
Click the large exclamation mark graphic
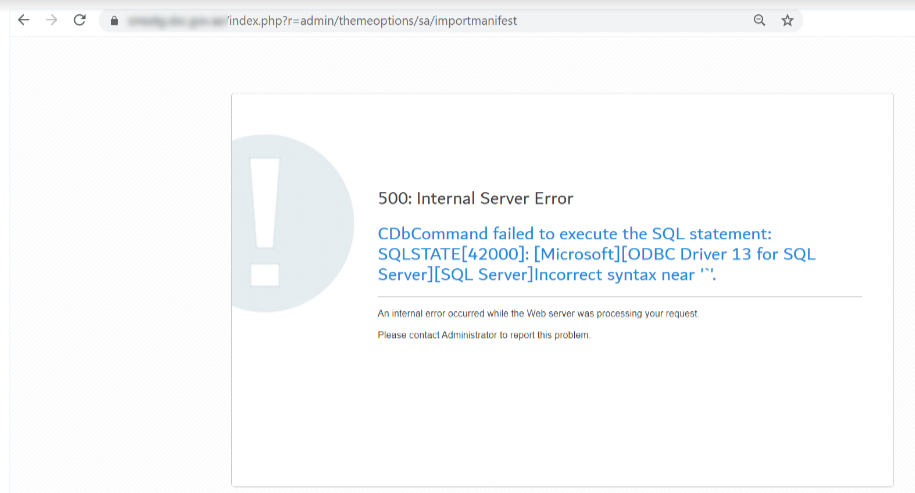pos(266,221)
